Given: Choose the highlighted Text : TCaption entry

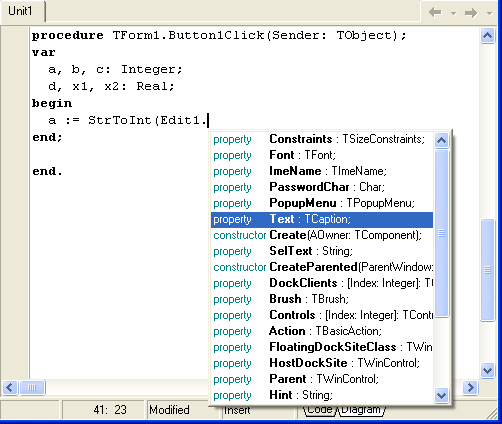Looking at the screenshot, I should pyautogui.click(x=322, y=219).
